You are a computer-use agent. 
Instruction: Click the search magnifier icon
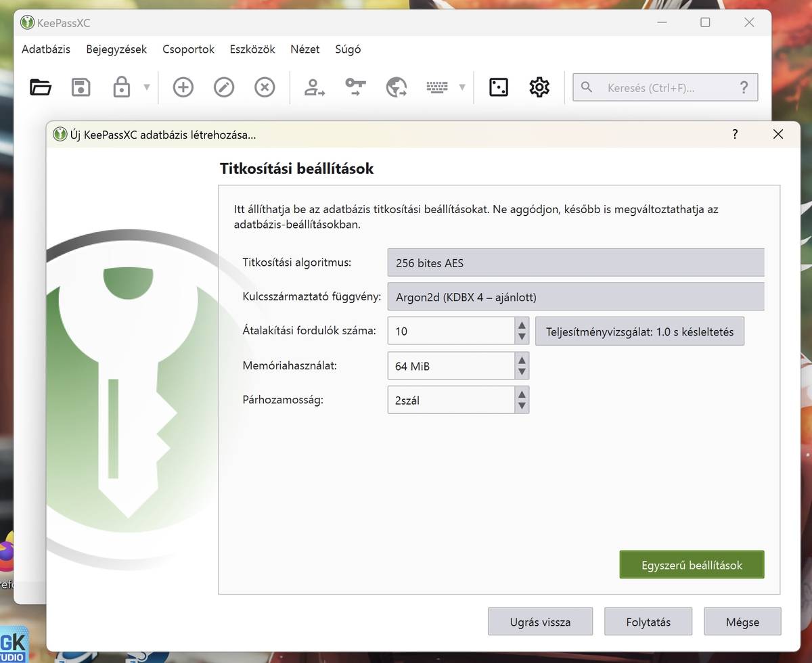pyautogui.click(x=587, y=87)
